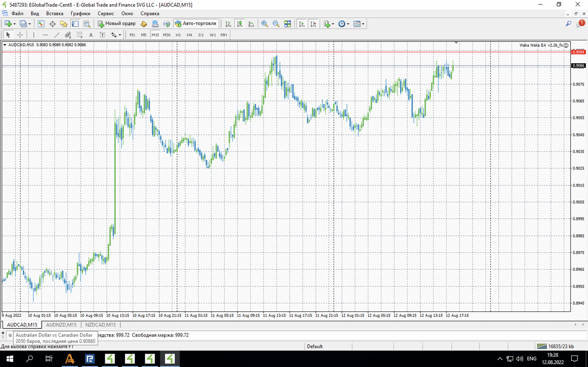Select the equidistant channel tool
Viewport: 588px width, 367px height.
tap(68, 35)
